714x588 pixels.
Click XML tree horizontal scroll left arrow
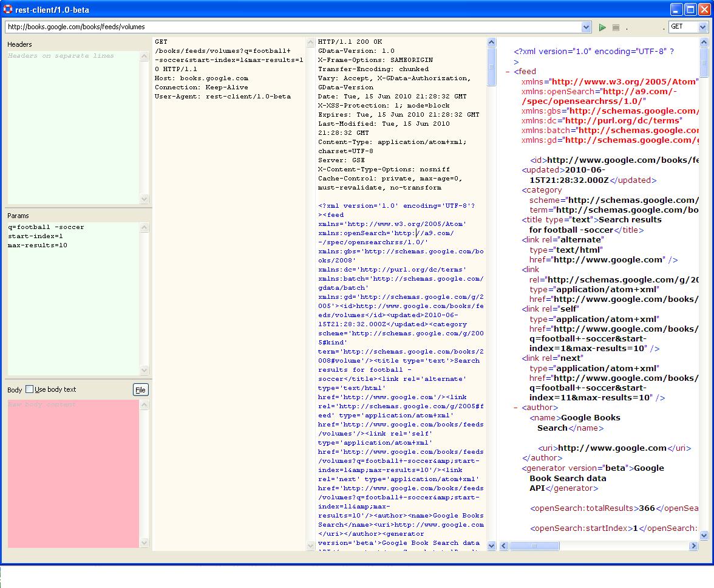coord(504,545)
